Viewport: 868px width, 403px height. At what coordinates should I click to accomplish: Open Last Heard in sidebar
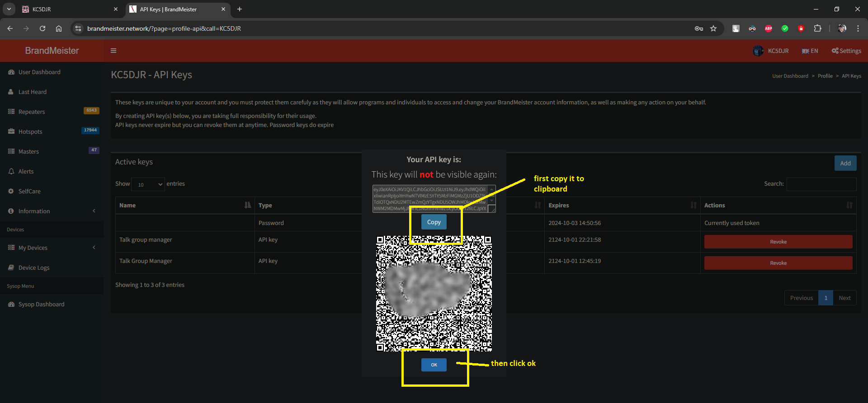tap(32, 92)
